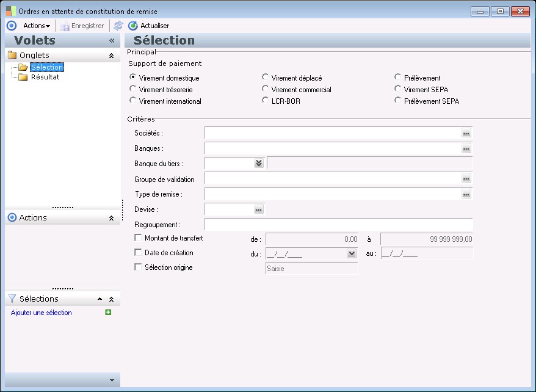Click the small up arrow in Sélections header
The image size is (536, 392).
coord(100,299)
